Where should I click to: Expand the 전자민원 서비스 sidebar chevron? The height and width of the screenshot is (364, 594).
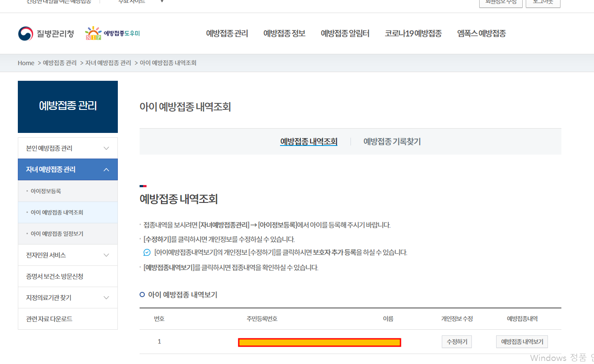pos(107,255)
